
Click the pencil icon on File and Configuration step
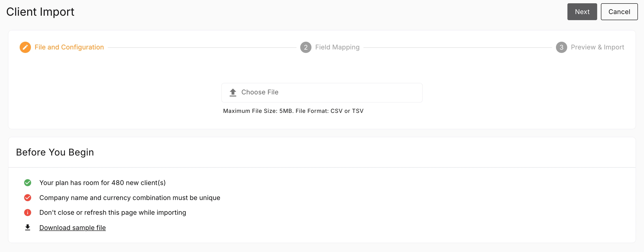pos(25,47)
